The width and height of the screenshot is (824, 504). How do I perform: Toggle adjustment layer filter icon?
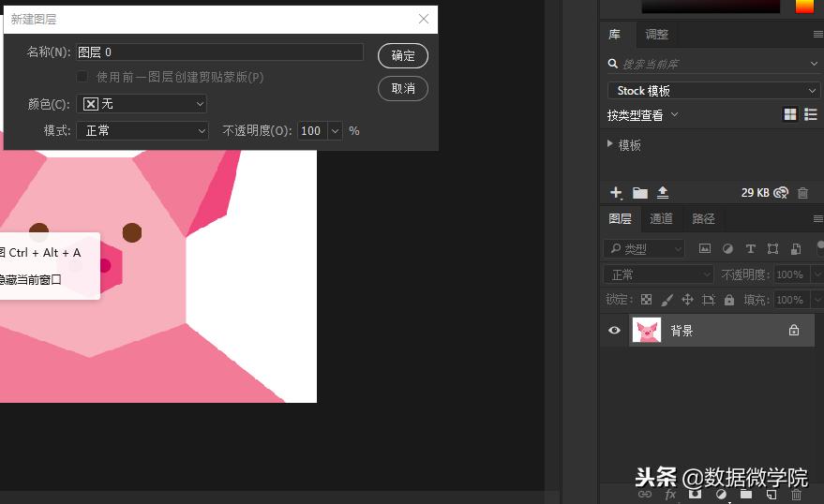point(727,248)
